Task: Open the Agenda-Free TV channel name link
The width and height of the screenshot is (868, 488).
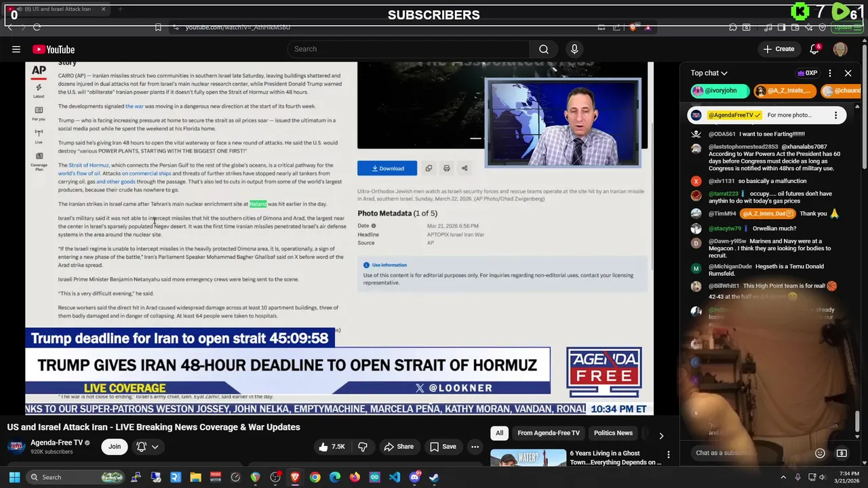Action: click(x=56, y=443)
